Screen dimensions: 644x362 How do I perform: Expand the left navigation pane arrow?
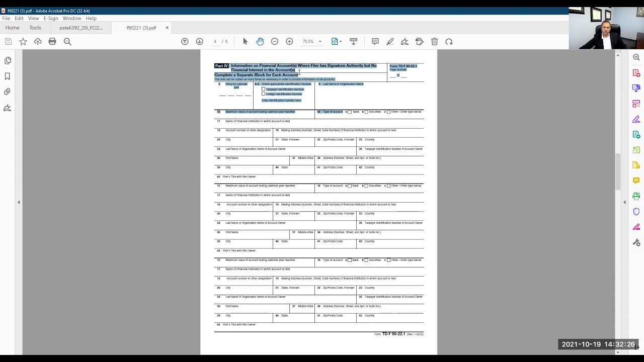(19, 202)
